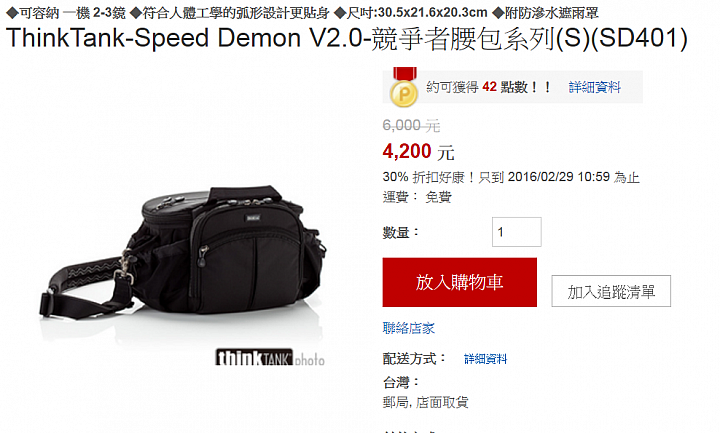Image resolution: width=720 pixels, height=433 pixels.
Task: Click the 運費：免費 shipping fee text
Action: (x=417, y=197)
